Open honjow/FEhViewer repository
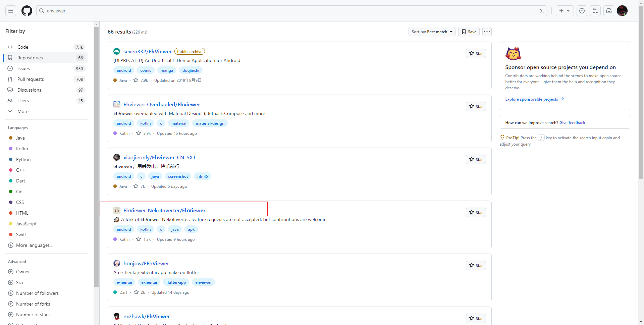This screenshot has width=644, height=325. [x=146, y=263]
